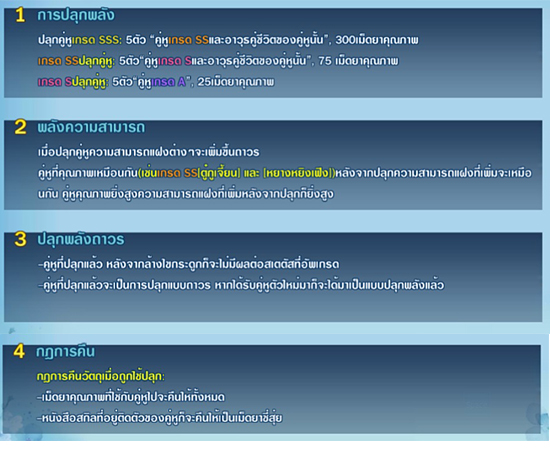Click the line beginning เมื่อปลุกคู่หูความสามารถแฝง

point(148,152)
